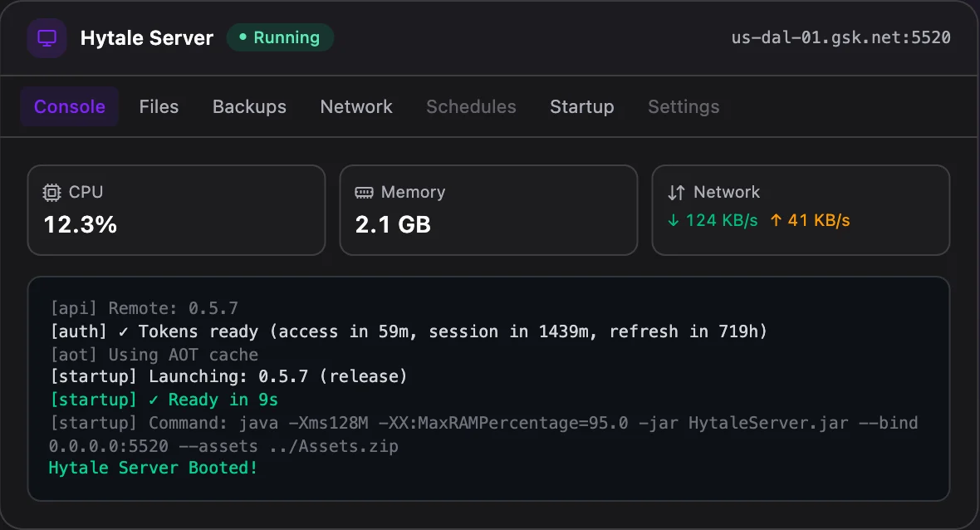Open the Settings tab
The image size is (980, 530).
tap(684, 107)
